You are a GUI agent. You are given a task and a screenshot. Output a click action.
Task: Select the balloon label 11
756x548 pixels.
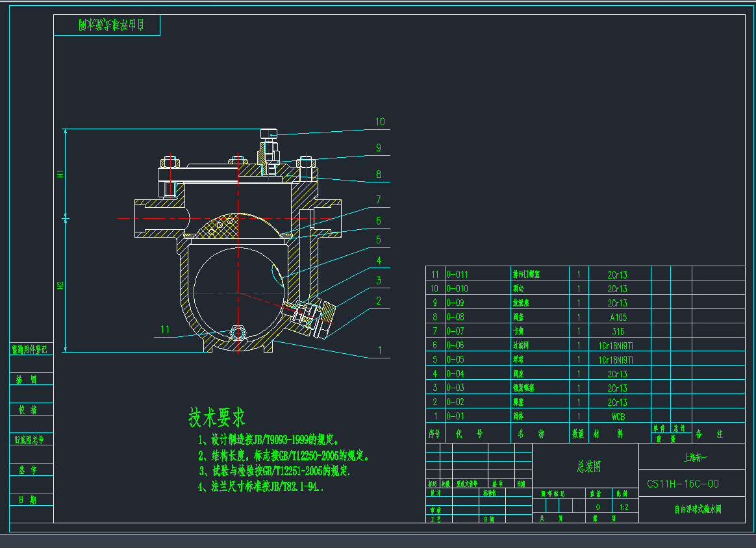tap(165, 329)
